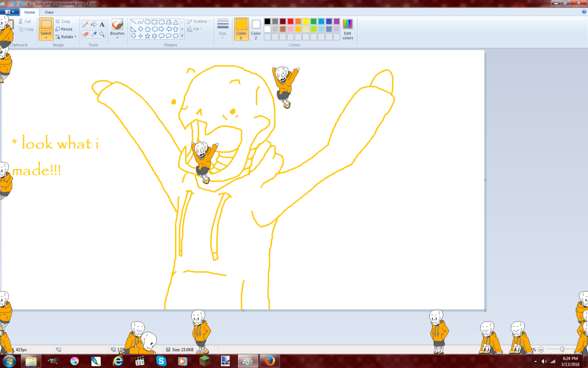Viewport: 588px width, 368px height.
Task: Choose the Line shape
Action: (x=134, y=22)
